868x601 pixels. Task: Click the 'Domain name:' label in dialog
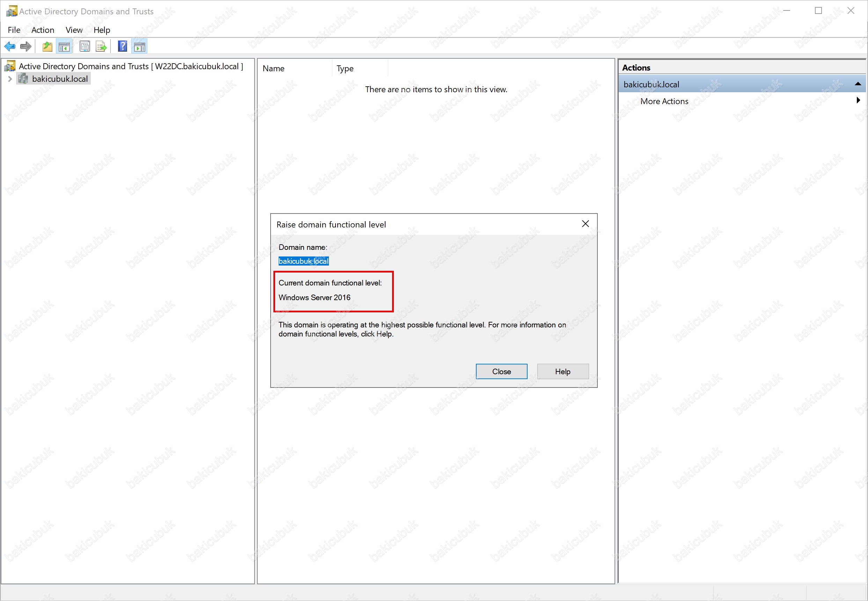coord(303,247)
